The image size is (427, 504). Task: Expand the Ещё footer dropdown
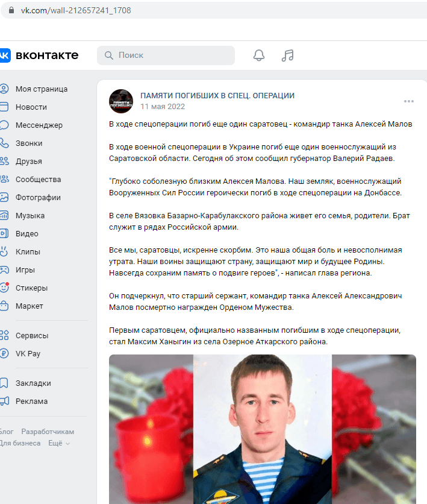pos(59,443)
